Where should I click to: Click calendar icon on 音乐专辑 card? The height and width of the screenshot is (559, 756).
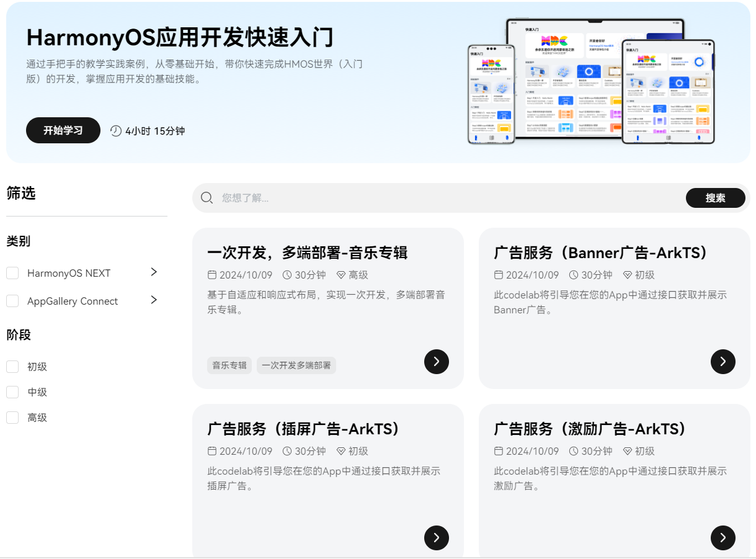211,275
